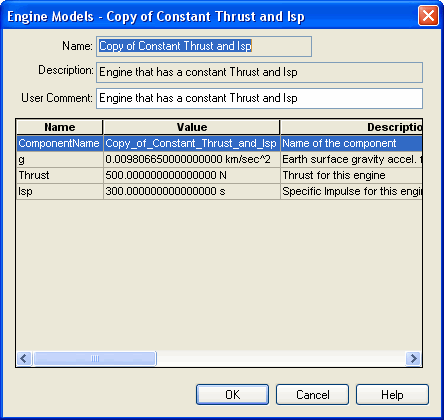Click the scroll right arrow
This screenshot has width=444, height=420.
pos(413,359)
